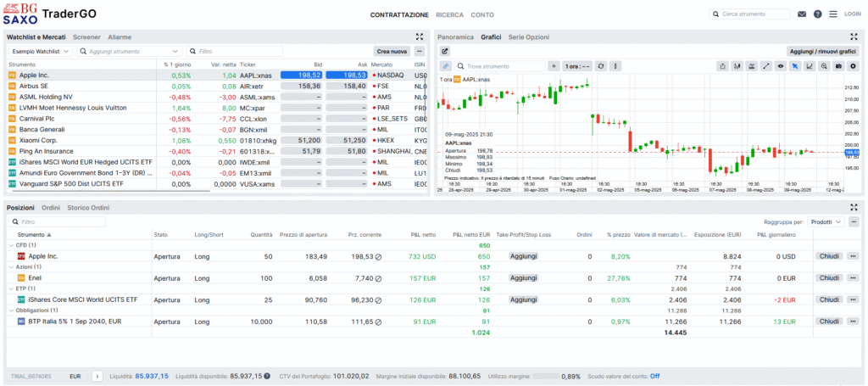This screenshot has height=386, width=868.
Task: Open the hamburger main menu icon
Action: point(833,14)
